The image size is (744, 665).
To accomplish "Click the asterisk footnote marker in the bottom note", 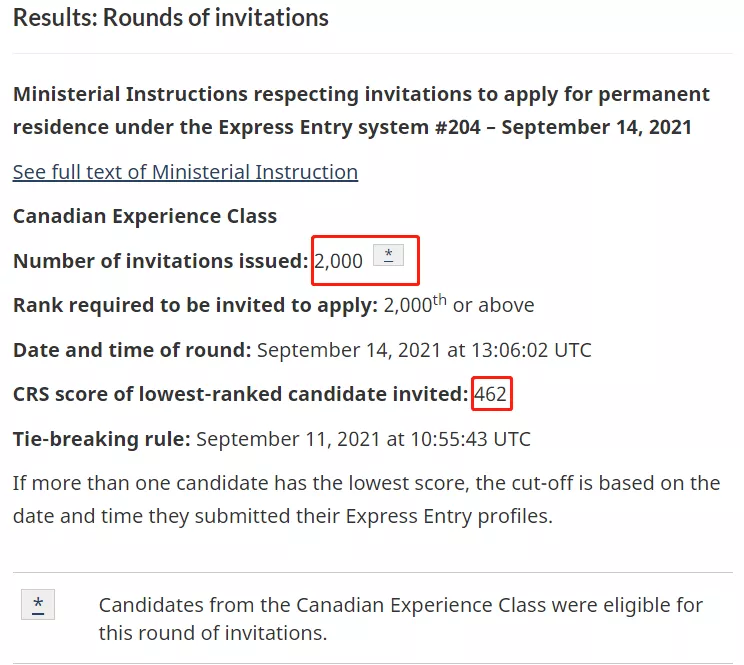I will coord(38,604).
